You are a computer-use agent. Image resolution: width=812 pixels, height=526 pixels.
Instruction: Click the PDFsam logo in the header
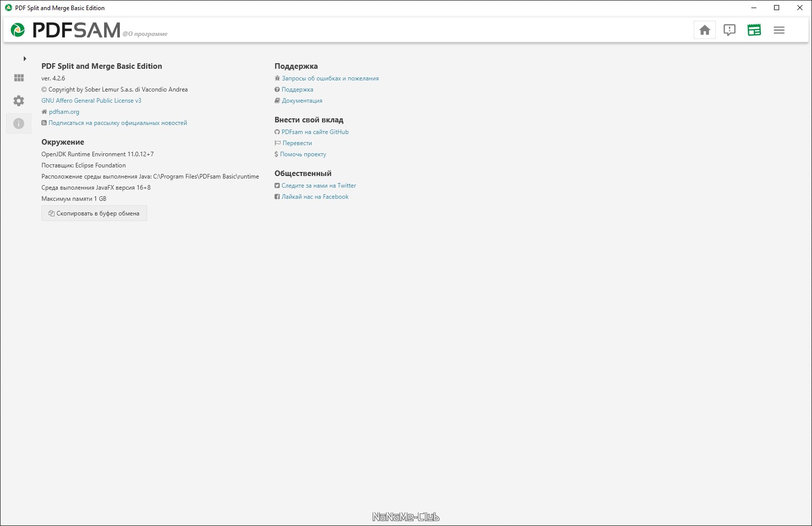(66, 30)
